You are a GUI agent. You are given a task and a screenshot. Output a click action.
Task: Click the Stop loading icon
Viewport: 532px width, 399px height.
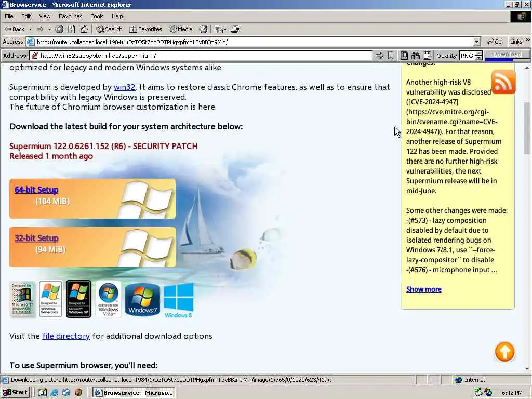[59, 29]
